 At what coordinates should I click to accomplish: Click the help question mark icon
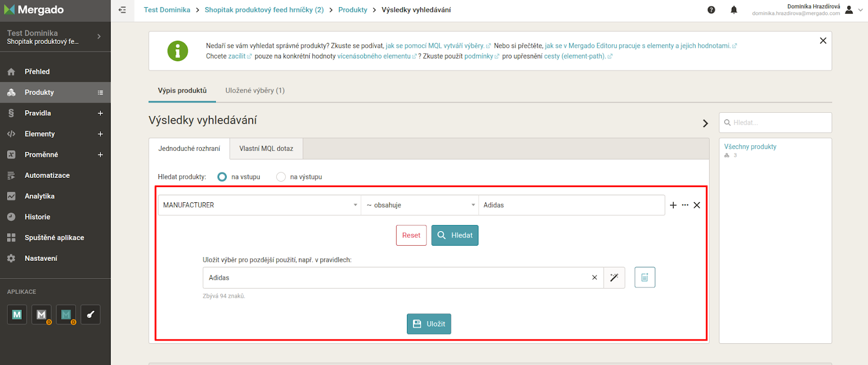[711, 10]
